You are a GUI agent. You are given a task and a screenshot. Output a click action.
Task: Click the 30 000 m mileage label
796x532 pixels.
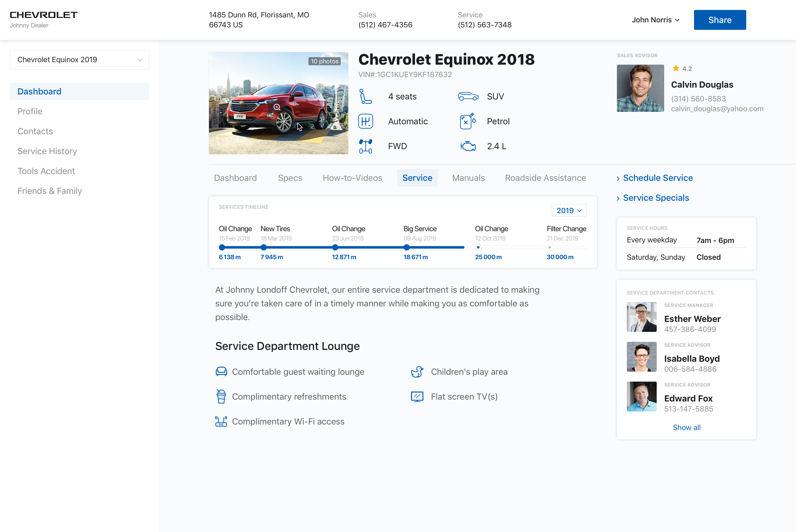[560, 257]
